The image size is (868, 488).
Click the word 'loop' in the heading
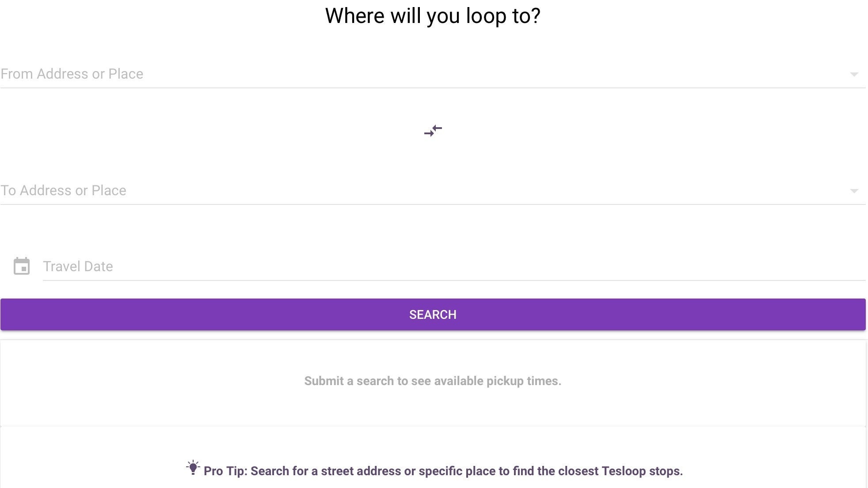pos(486,16)
